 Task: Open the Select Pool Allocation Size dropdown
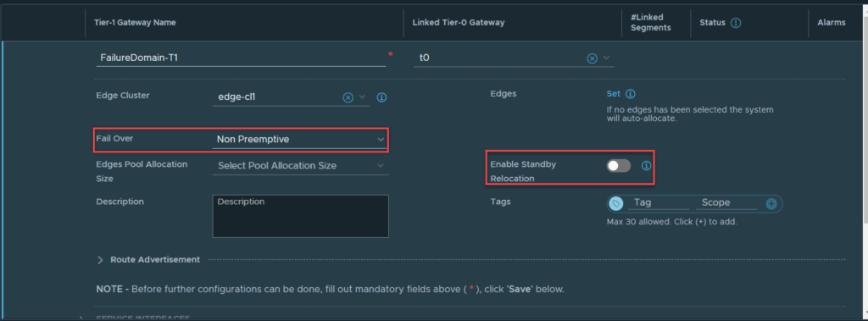point(300,165)
